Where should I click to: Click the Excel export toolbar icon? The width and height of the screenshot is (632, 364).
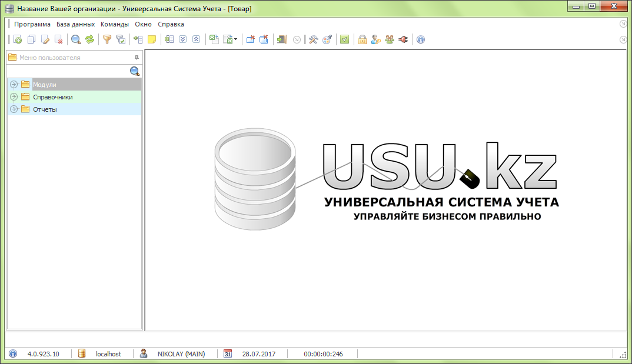click(x=228, y=39)
